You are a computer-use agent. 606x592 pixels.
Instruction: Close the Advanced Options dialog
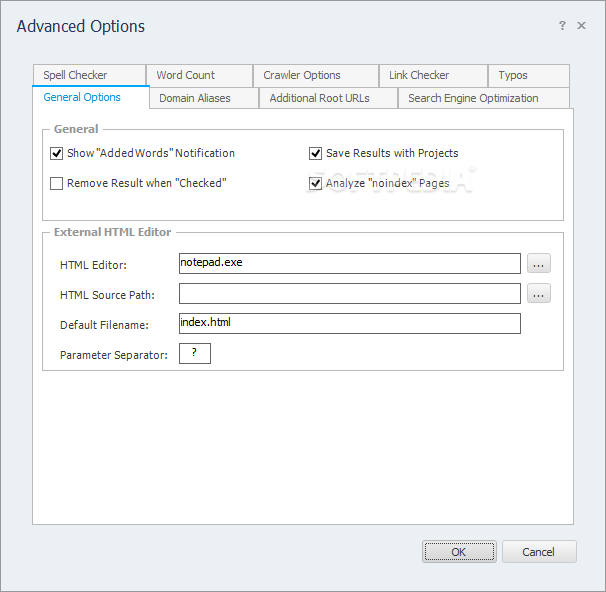point(581,26)
